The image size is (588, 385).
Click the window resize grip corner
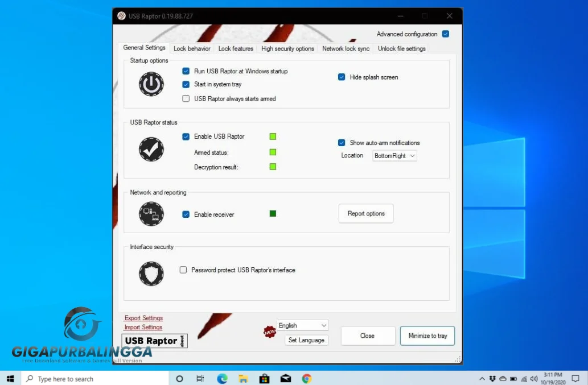coord(458,359)
